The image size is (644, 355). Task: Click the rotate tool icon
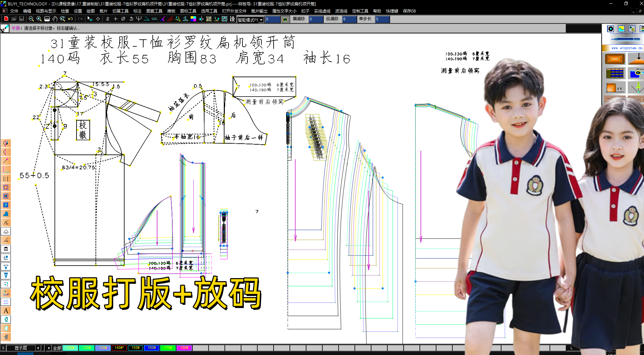pyautogui.click(x=131, y=19)
